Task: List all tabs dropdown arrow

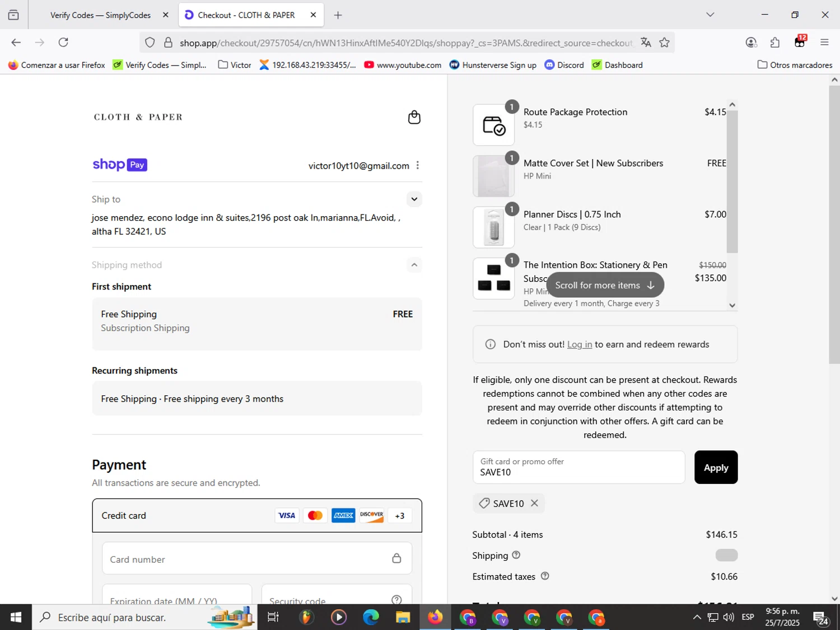Action: pos(710,15)
